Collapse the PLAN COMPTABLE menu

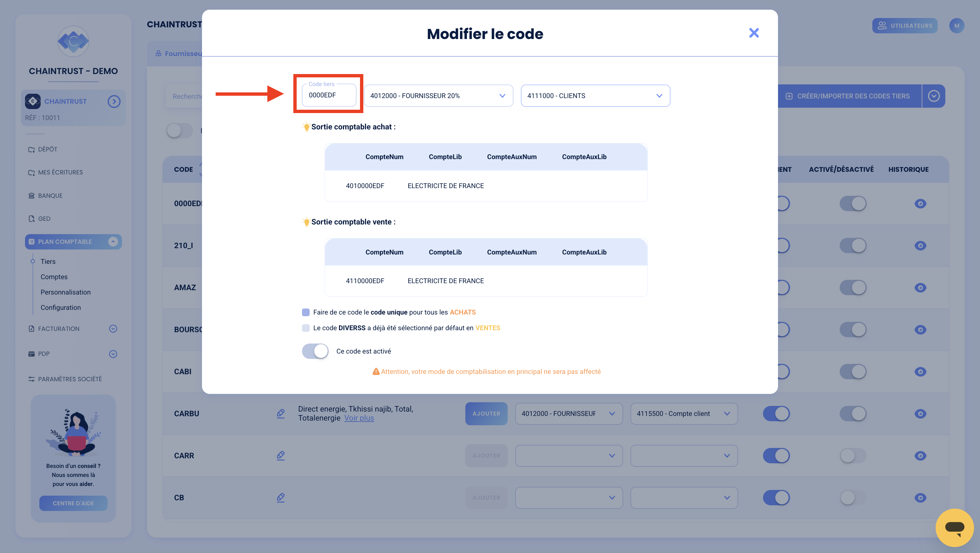click(113, 242)
